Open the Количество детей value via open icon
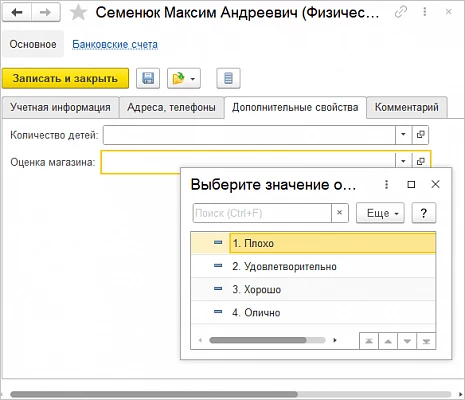 pos(420,135)
